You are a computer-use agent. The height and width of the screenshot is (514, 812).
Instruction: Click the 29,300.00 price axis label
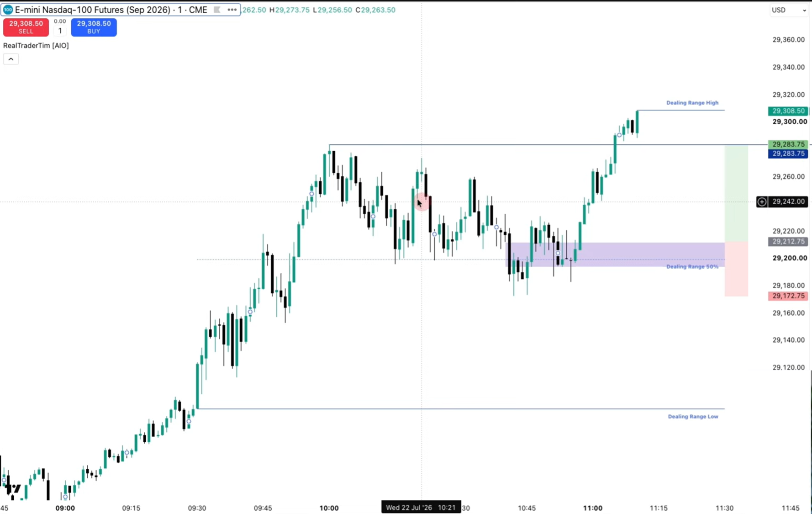pyautogui.click(x=789, y=122)
